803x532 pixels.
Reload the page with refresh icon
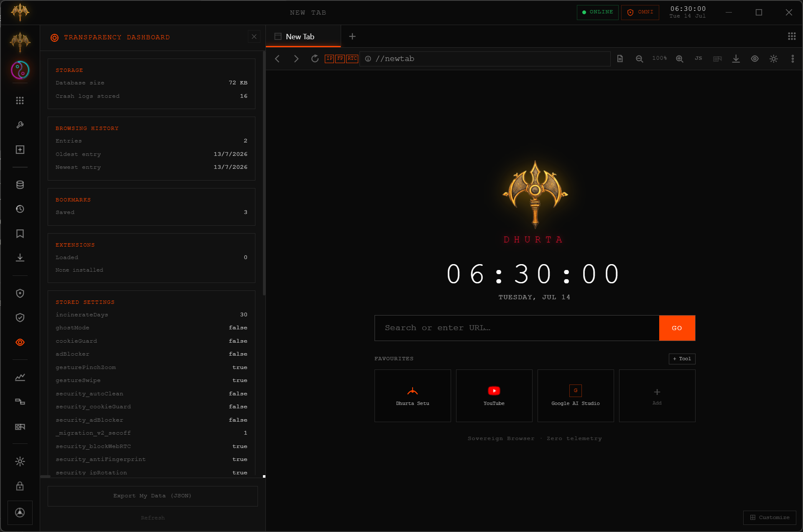point(315,59)
